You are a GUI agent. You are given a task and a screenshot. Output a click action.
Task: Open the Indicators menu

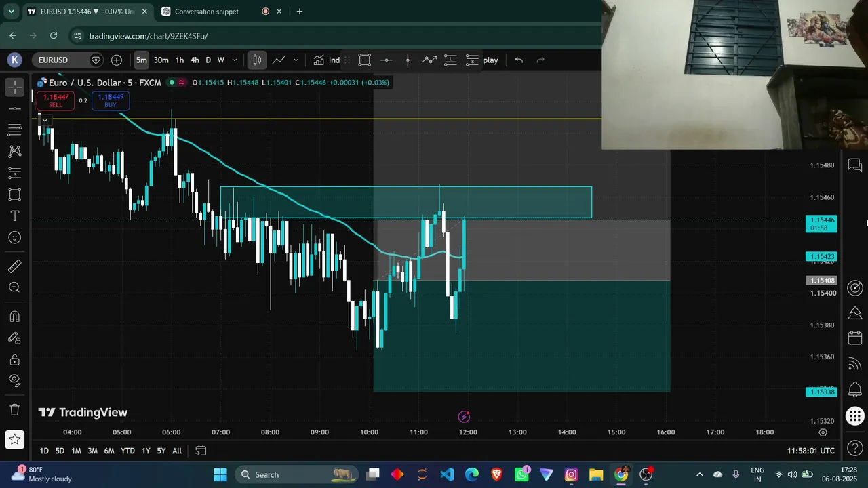click(x=326, y=60)
